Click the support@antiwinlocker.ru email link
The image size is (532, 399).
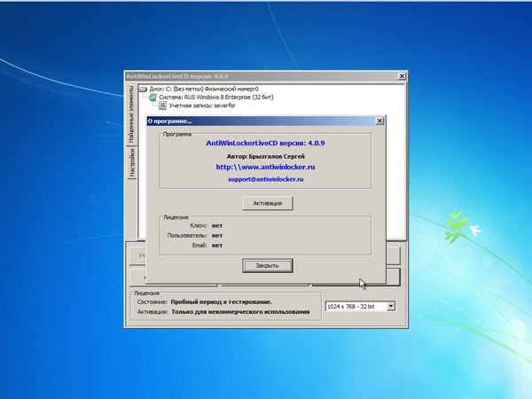coord(267,179)
